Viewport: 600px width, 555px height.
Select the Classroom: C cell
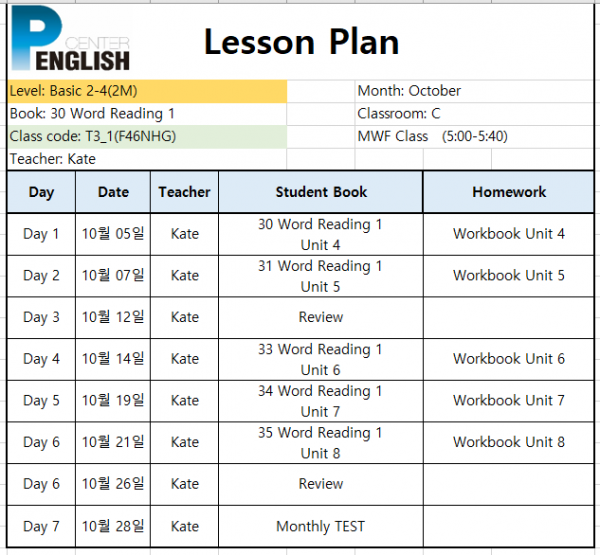coord(474,114)
